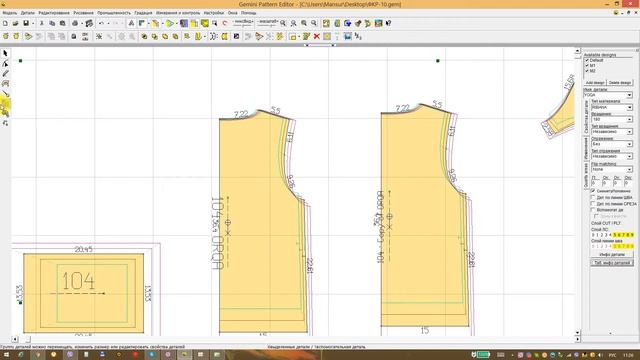Open the Градация menu

pyautogui.click(x=143, y=13)
